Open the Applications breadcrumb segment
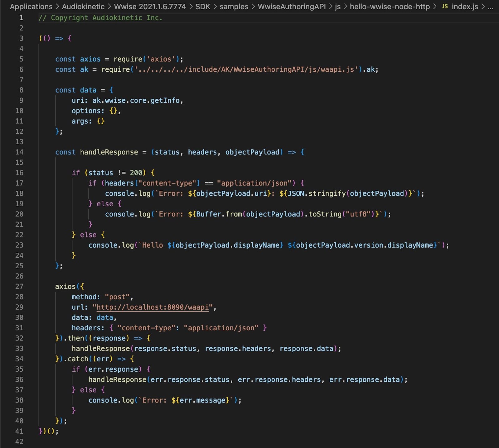 tap(31, 7)
